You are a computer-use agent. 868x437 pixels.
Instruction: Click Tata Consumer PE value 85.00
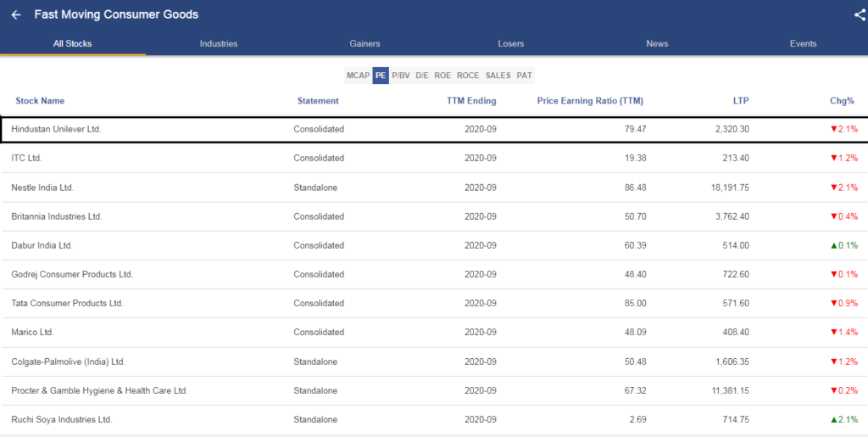tap(636, 303)
